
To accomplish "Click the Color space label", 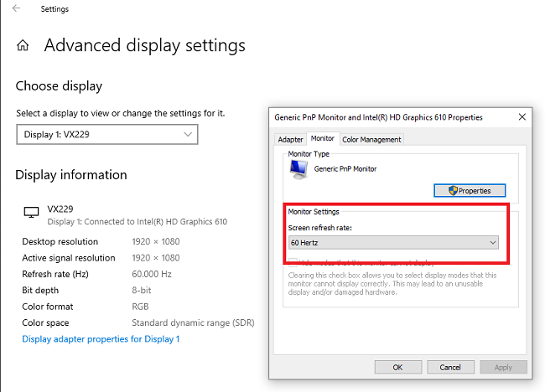I will (45, 323).
